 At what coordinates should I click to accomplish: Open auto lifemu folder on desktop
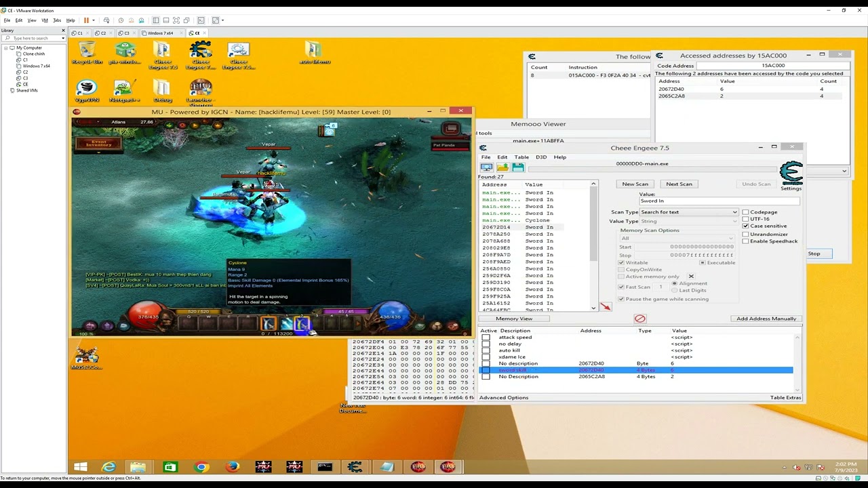coord(314,53)
